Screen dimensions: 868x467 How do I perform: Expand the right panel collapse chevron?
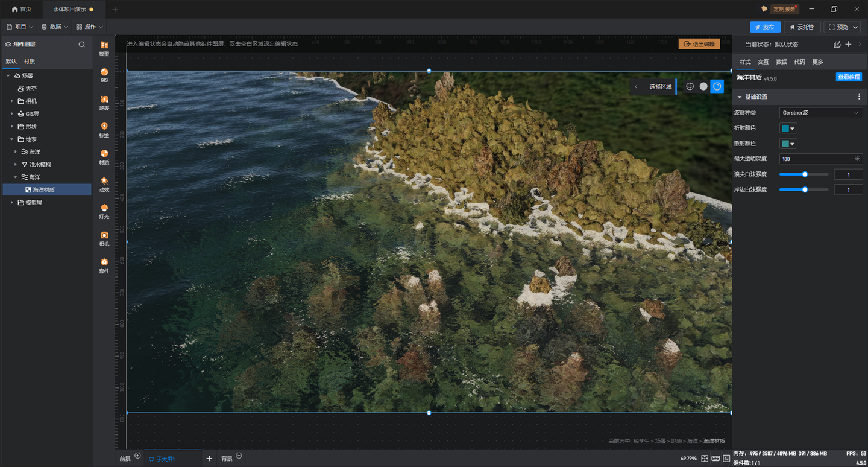point(860,44)
